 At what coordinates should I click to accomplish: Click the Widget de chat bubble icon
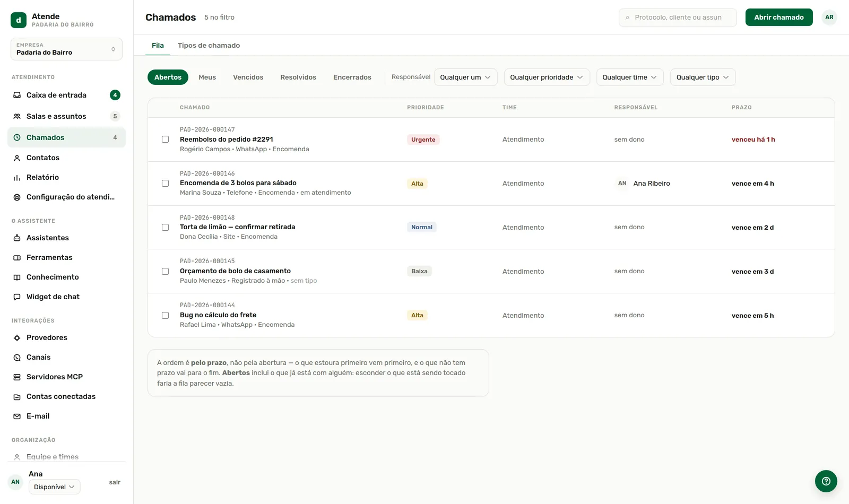(x=17, y=297)
